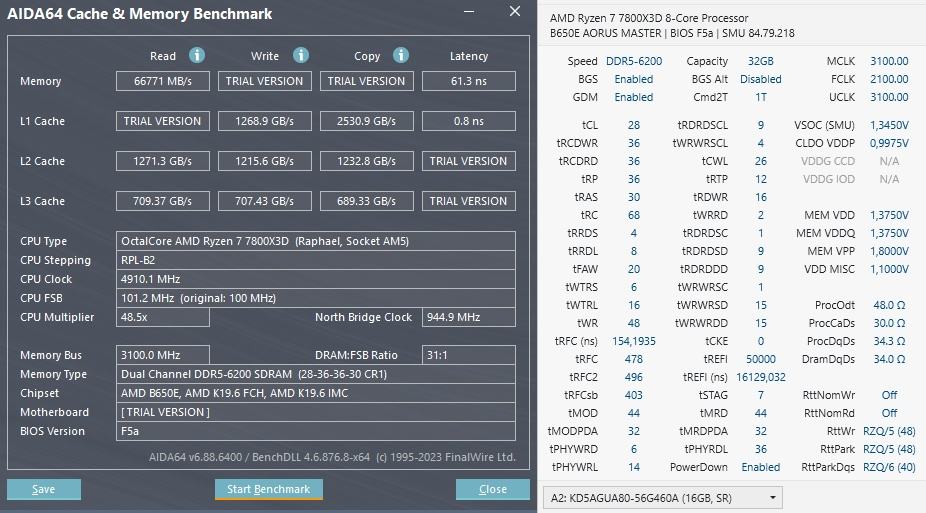Click L1 Cache Latency 0.8 ns
The image size is (926, 513).
(x=469, y=121)
